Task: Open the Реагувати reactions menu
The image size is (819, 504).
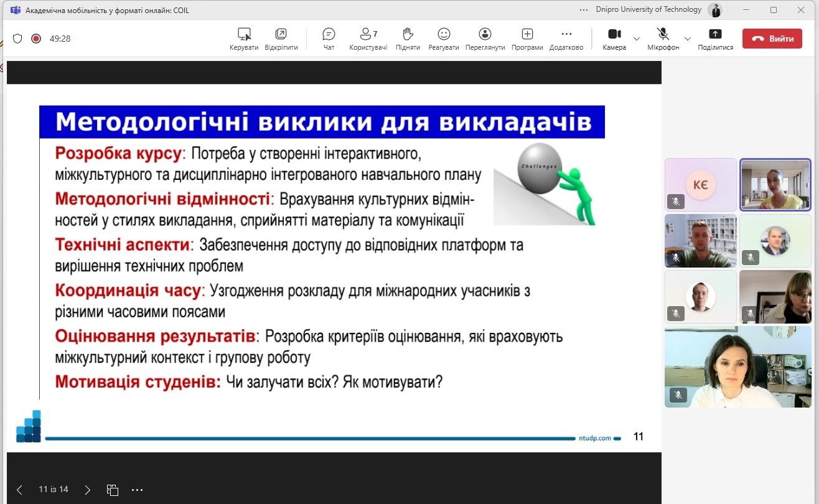Action: 443,39
